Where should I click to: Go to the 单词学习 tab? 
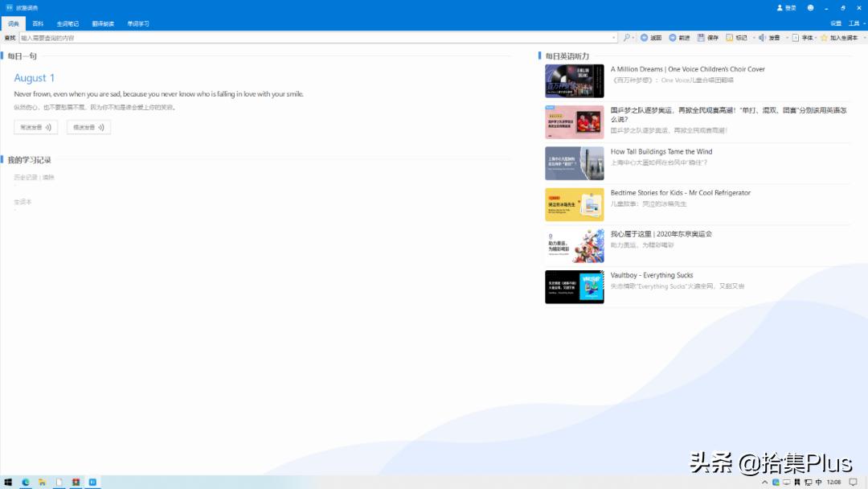click(x=138, y=23)
